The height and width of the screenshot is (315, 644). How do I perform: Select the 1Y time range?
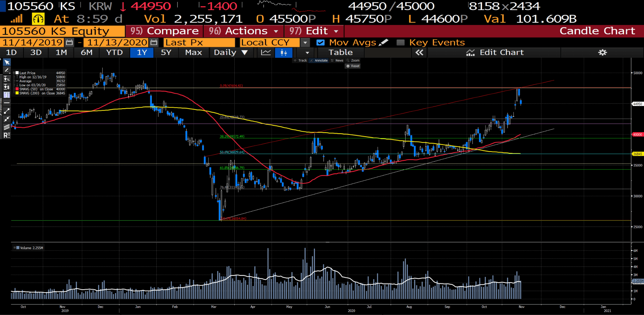click(x=142, y=53)
